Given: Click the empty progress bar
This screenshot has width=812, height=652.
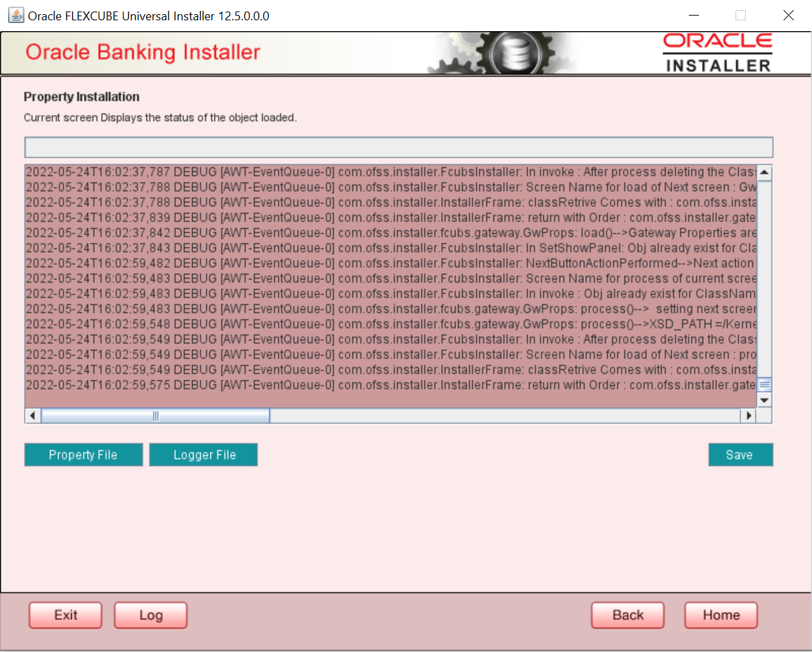Looking at the screenshot, I should point(399,147).
